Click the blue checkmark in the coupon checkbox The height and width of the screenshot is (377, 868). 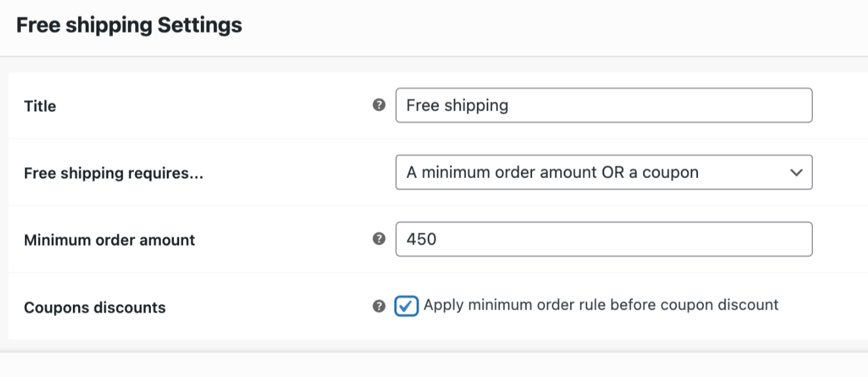pos(407,306)
